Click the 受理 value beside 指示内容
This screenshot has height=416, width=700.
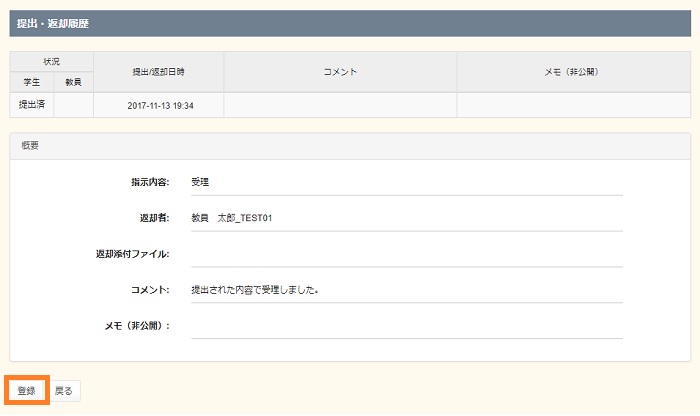tap(200, 182)
